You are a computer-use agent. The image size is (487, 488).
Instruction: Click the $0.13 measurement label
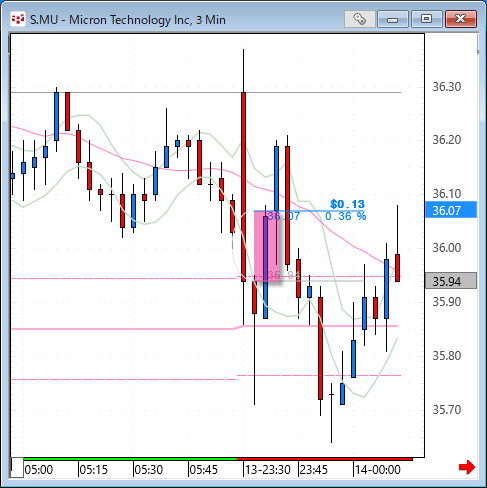pyautogui.click(x=347, y=204)
